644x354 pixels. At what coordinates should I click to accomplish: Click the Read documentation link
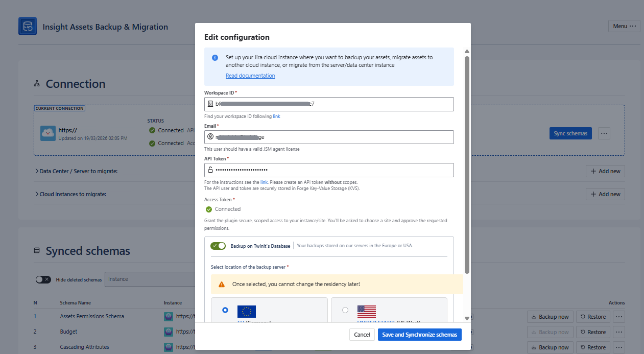click(x=250, y=76)
